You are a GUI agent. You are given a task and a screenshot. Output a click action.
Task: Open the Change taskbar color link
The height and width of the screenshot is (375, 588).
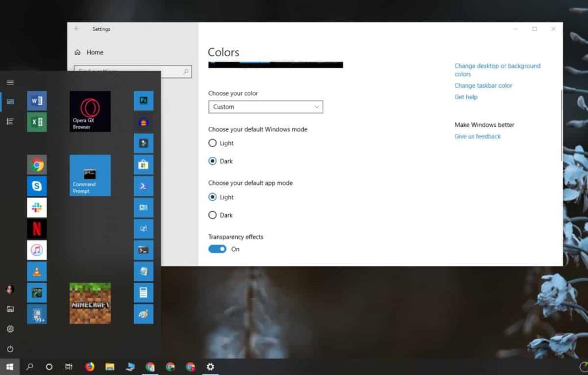(x=483, y=85)
